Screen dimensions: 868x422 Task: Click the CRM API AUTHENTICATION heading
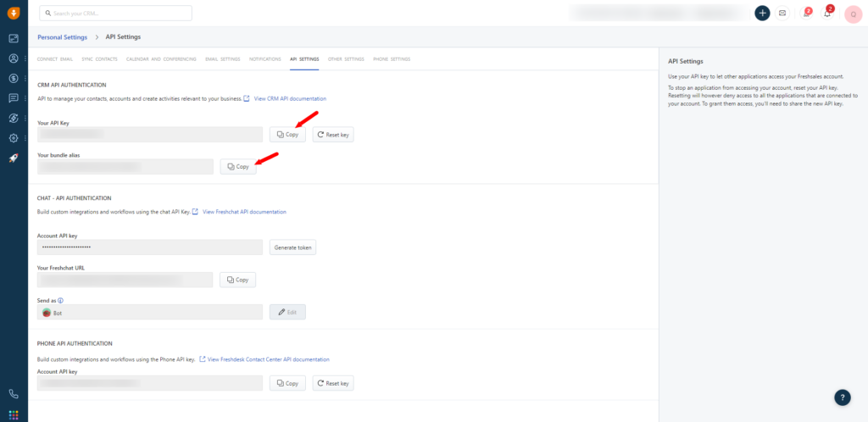coord(71,85)
